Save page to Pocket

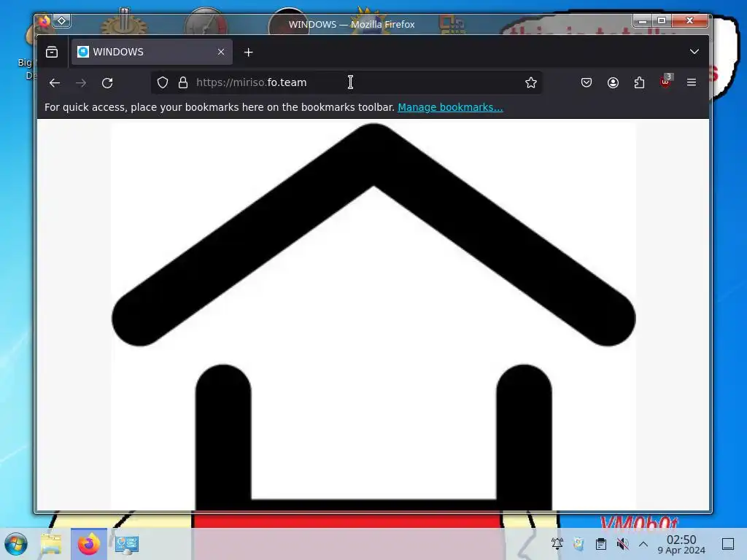[587, 83]
